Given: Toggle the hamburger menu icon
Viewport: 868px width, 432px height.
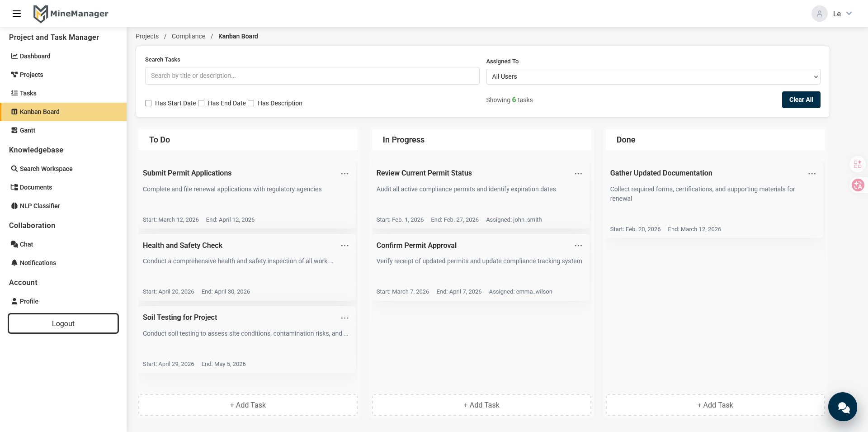Looking at the screenshot, I should (x=17, y=14).
